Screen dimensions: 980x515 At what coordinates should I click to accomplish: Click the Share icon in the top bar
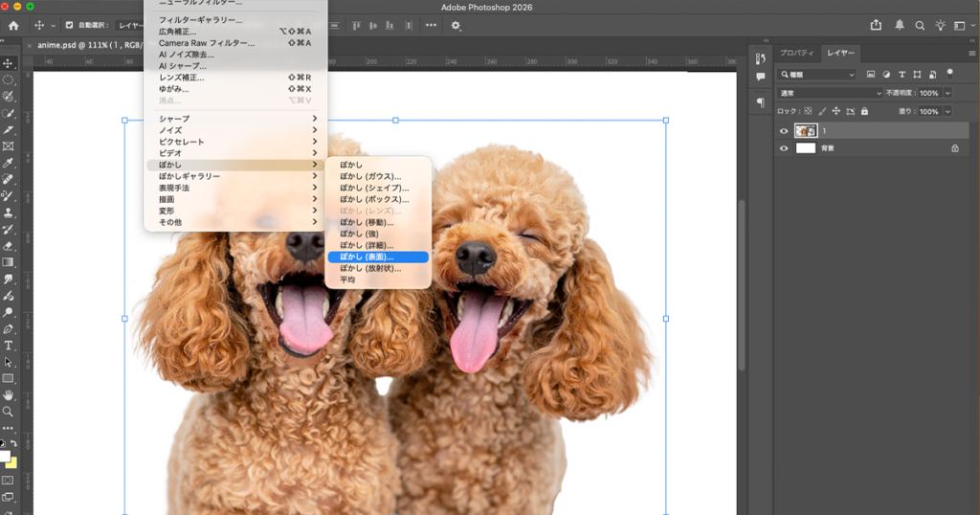pyautogui.click(x=876, y=26)
